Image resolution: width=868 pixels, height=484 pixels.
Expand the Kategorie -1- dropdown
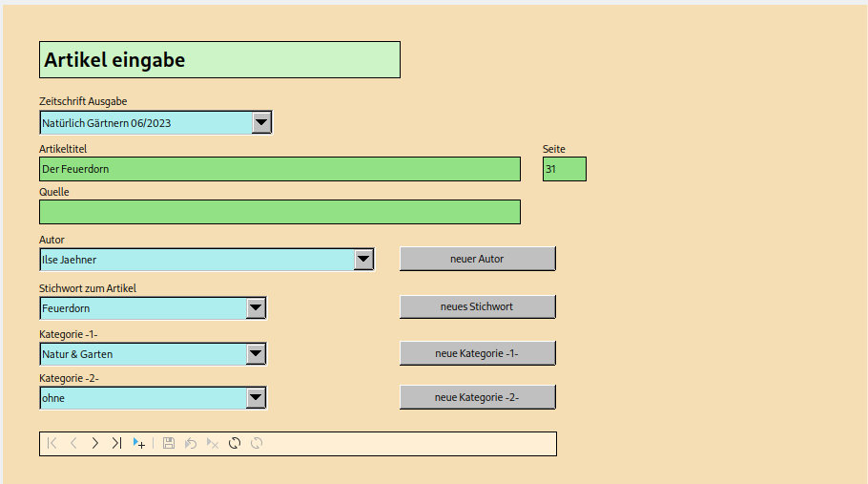(x=256, y=353)
